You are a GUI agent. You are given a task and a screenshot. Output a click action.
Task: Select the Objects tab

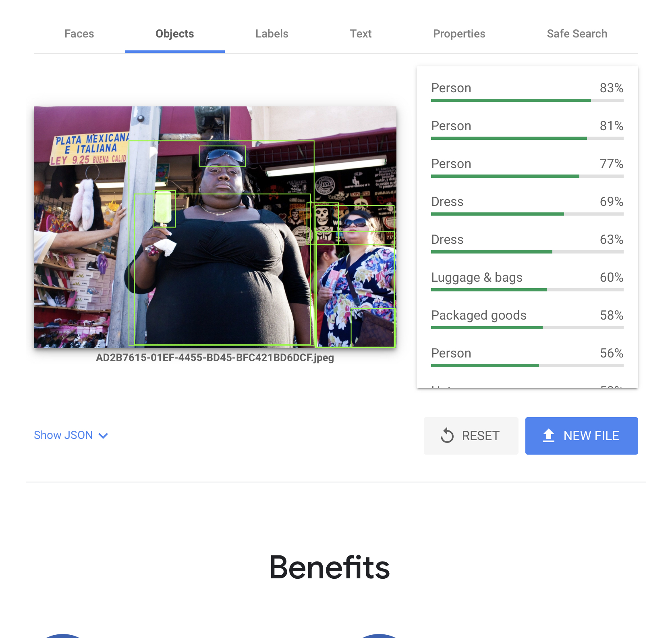click(175, 34)
